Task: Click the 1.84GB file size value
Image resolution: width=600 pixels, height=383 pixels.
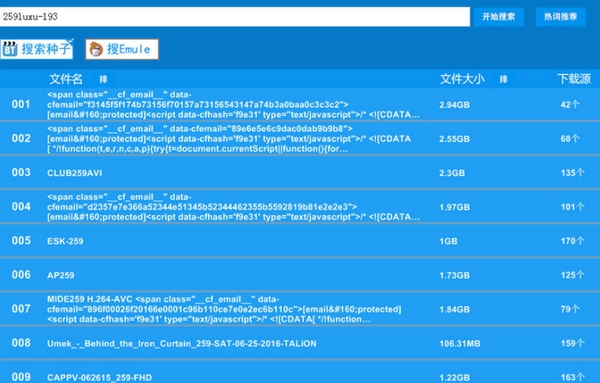Action: pos(455,309)
